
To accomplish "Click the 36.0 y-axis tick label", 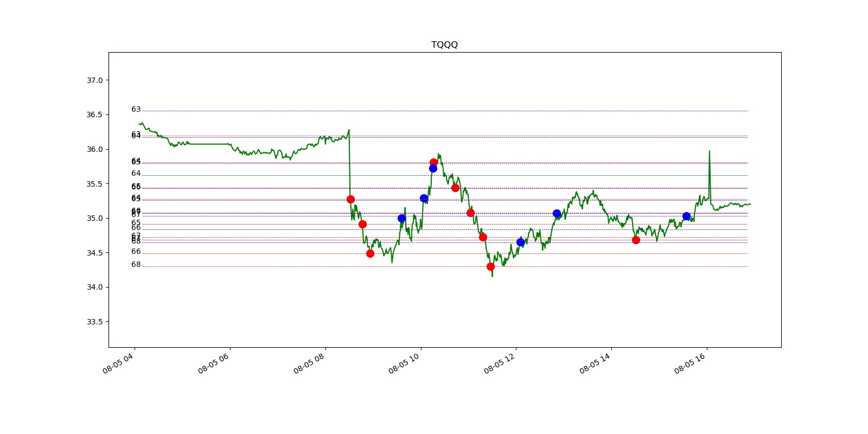I will [94, 149].
